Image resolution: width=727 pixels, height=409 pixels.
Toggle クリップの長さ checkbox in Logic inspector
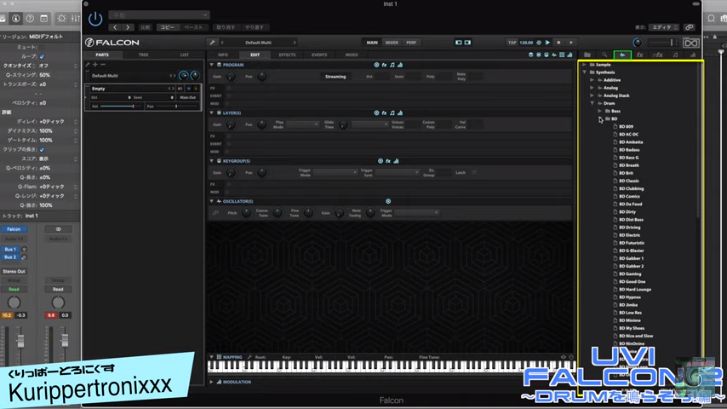42,149
